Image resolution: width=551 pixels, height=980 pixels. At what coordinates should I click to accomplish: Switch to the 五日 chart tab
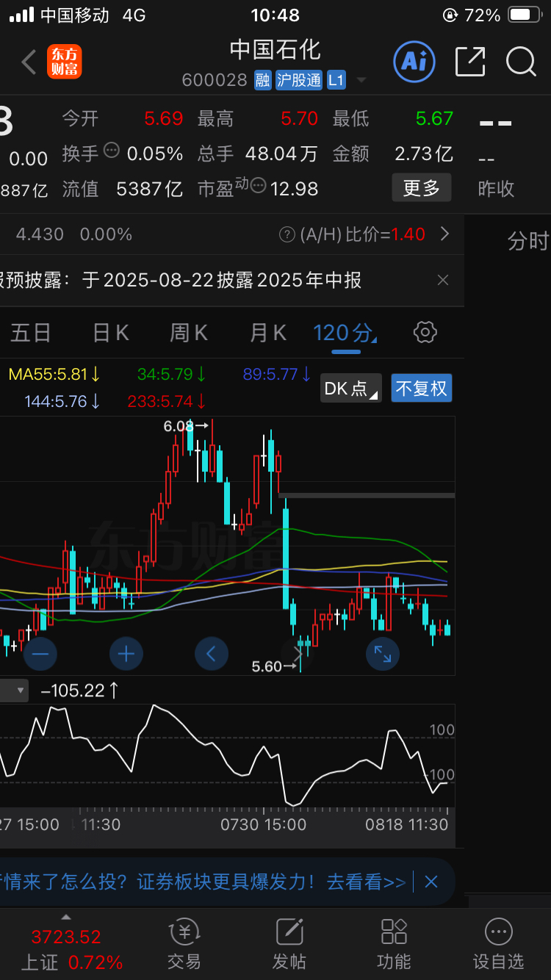click(x=31, y=333)
